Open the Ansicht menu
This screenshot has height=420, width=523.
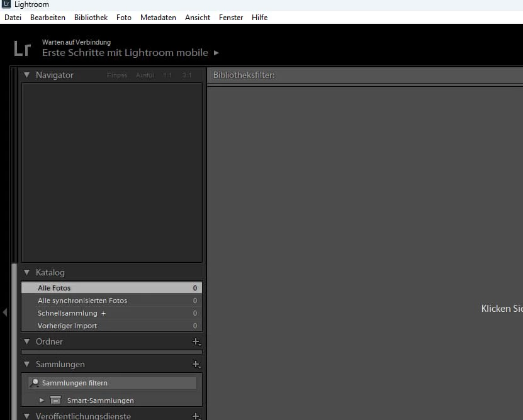(198, 18)
